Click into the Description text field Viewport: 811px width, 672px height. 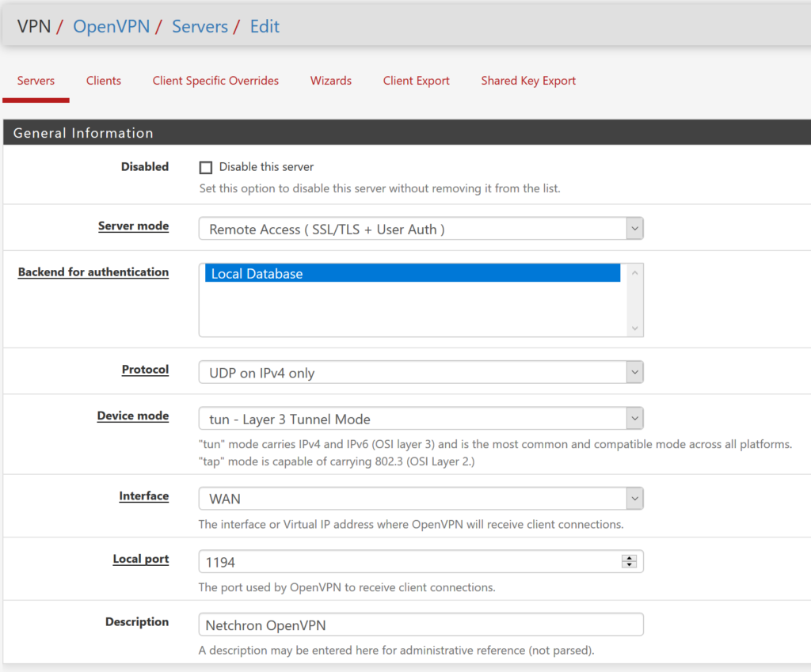pos(421,625)
